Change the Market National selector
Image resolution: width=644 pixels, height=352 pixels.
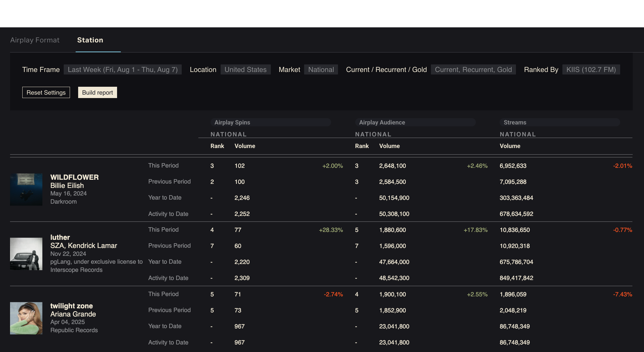coord(321,69)
